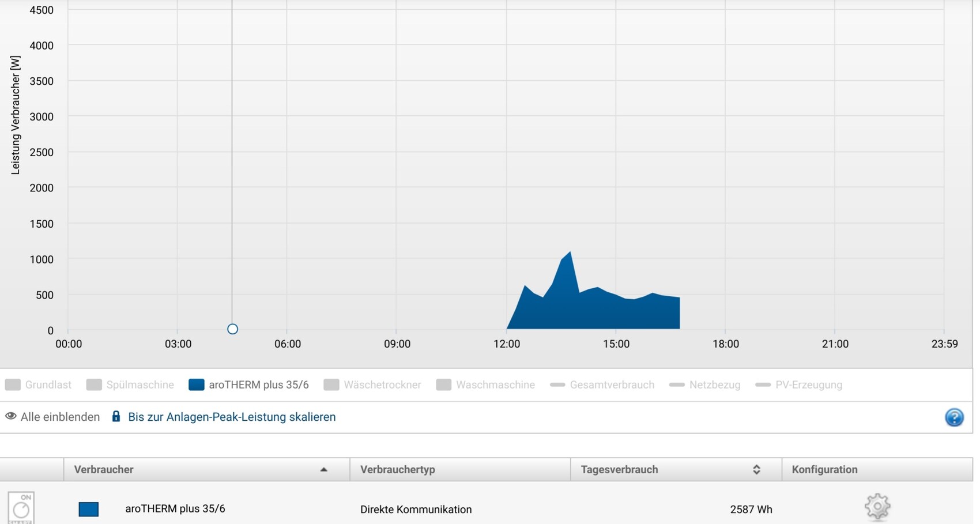Click the blue color swatch in the aroTHERM row
980x524 pixels.
coord(89,509)
